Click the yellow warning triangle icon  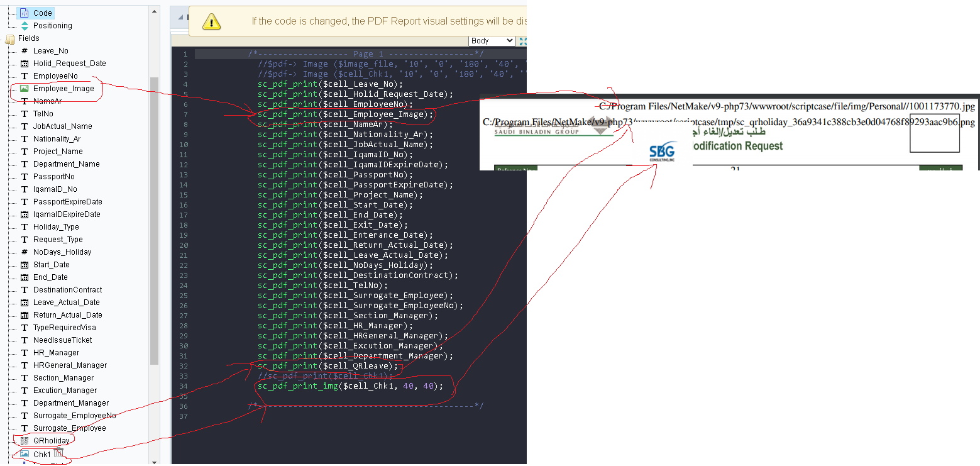[212, 23]
